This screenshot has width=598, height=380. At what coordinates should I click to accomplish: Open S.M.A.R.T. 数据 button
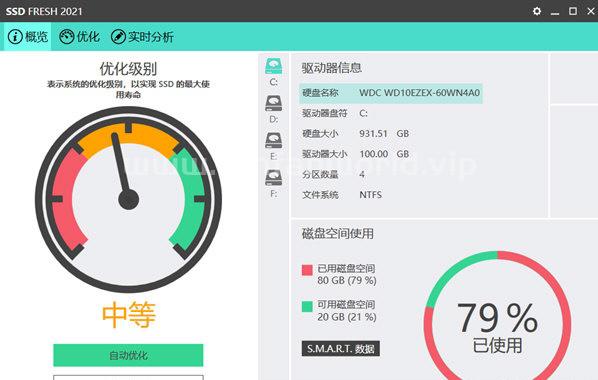pyautogui.click(x=341, y=348)
